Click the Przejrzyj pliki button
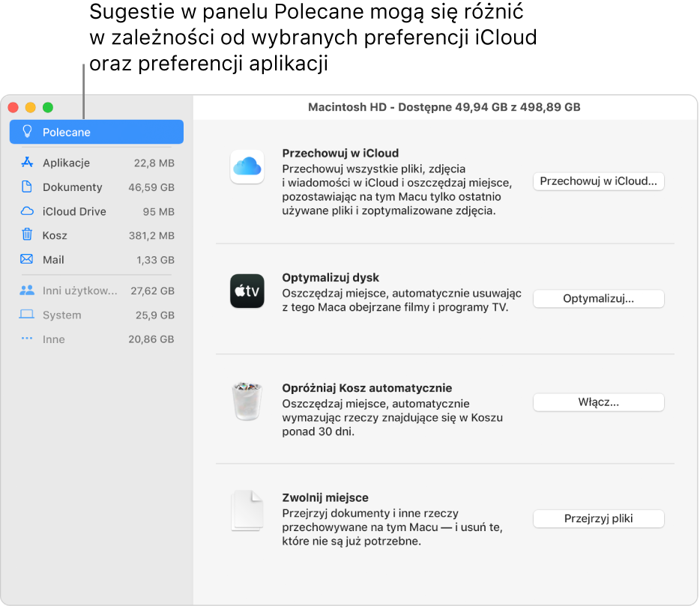The height and width of the screenshot is (606, 700). [598, 518]
